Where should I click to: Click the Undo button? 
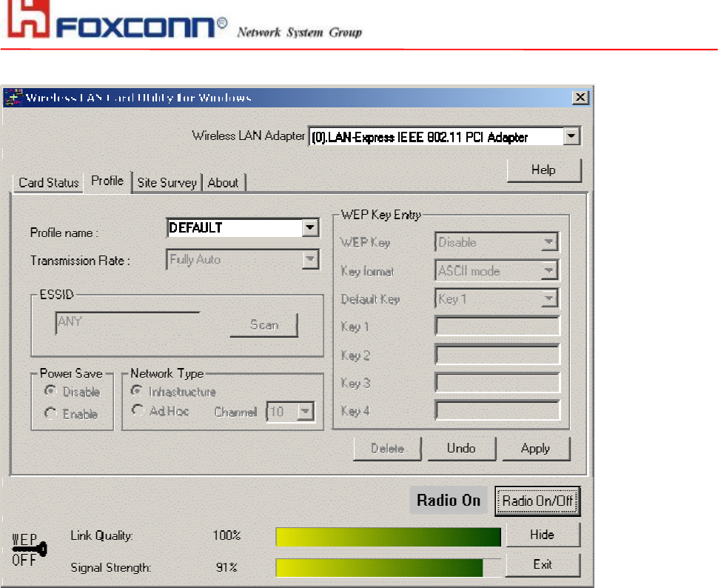[x=462, y=449]
